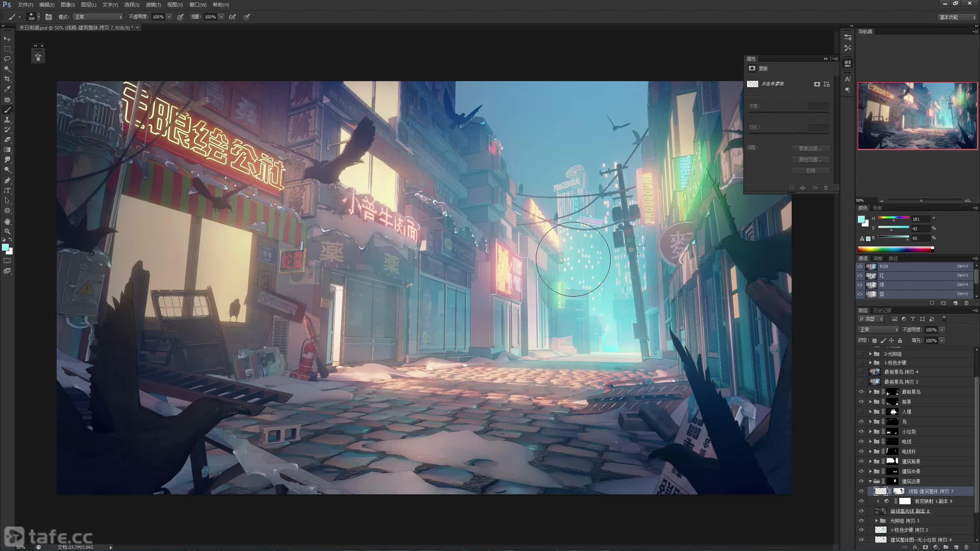The width and height of the screenshot is (980, 551).
Task: Hide the 最前景鸟 group layer
Action: [861, 392]
